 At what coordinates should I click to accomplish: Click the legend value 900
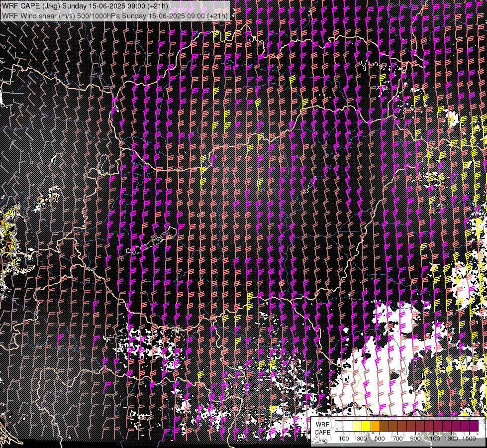[415, 439]
